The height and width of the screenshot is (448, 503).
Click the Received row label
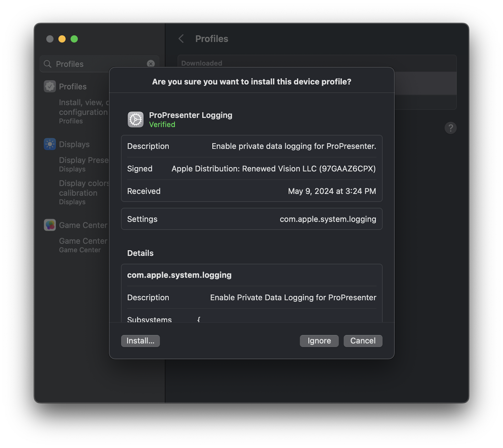point(144,191)
